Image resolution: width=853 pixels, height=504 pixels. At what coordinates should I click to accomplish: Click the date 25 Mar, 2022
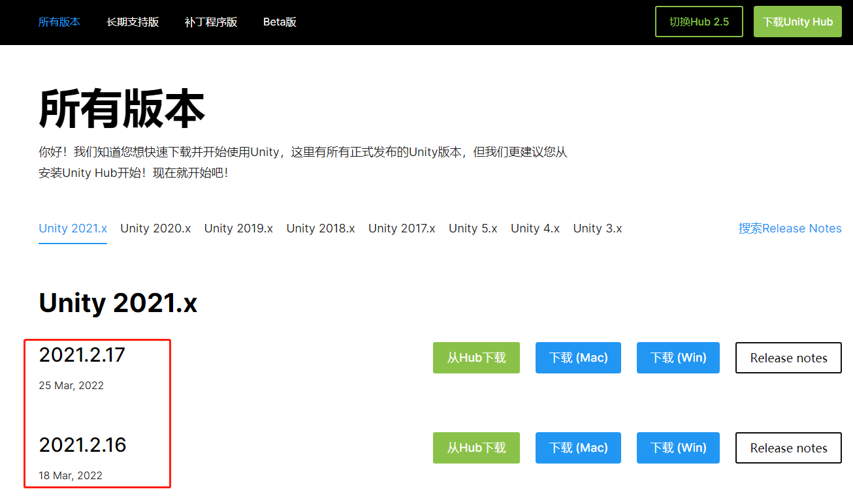point(71,385)
